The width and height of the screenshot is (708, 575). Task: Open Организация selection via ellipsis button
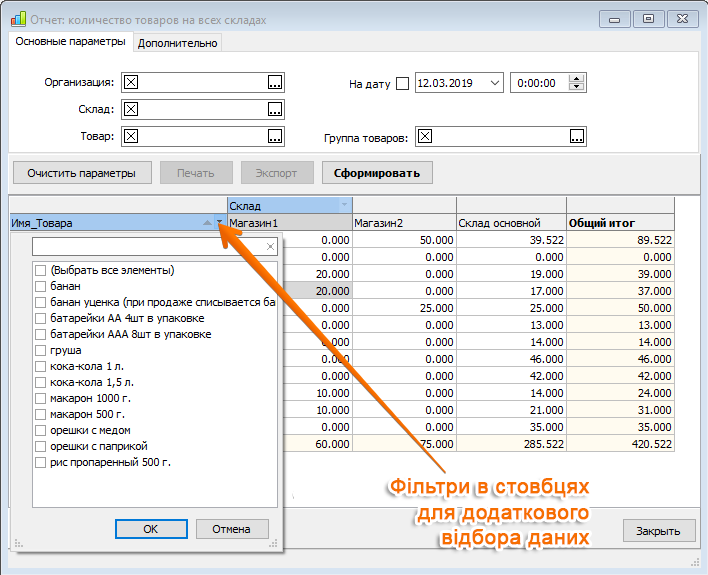[x=275, y=82]
